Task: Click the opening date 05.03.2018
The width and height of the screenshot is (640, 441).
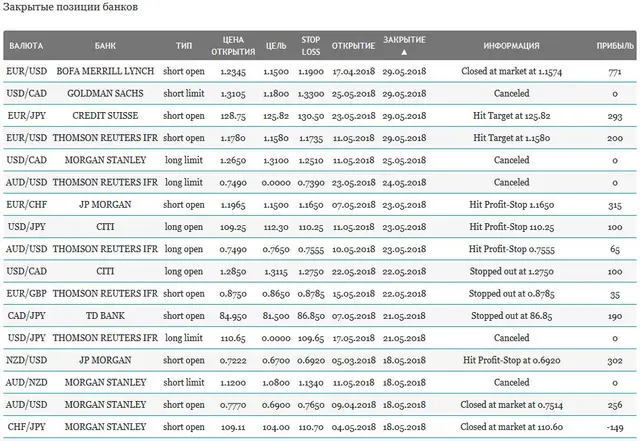Action: (x=353, y=361)
